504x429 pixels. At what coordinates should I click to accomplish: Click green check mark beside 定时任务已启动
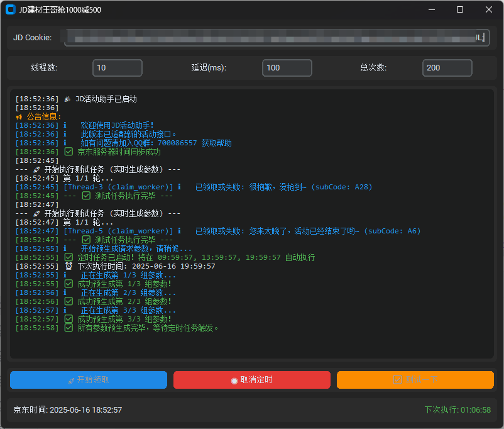point(69,257)
